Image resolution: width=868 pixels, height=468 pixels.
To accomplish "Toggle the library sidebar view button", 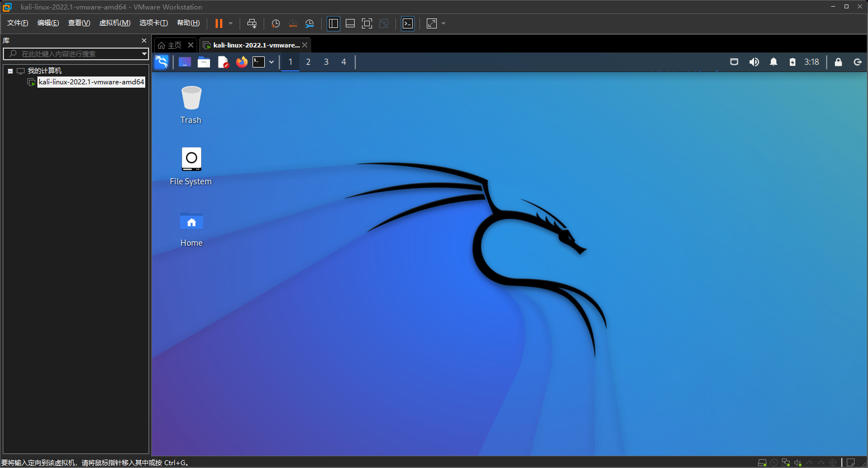I will click(x=333, y=23).
